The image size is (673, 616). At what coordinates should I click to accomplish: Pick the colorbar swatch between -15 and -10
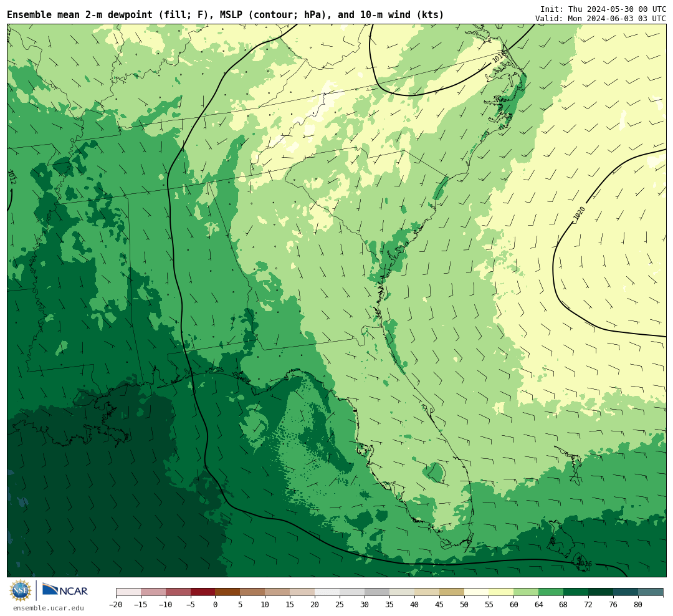click(x=153, y=592)
